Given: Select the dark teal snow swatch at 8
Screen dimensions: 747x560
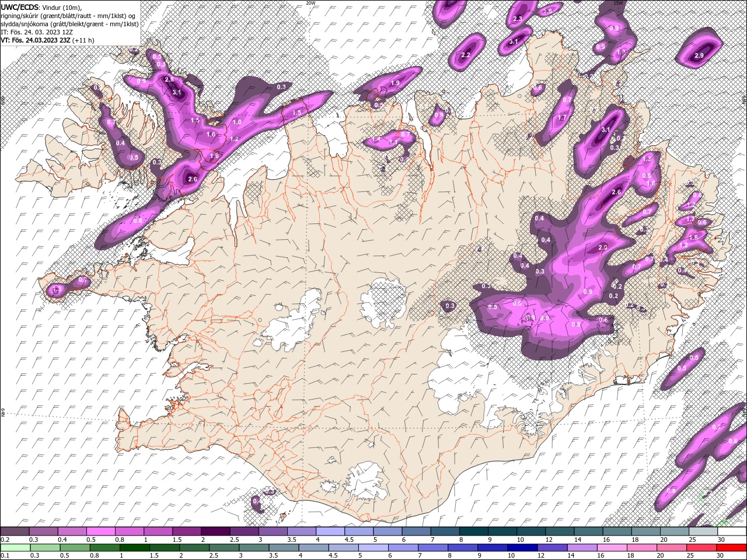Looking at the screenshot, I should click(474, 531).
